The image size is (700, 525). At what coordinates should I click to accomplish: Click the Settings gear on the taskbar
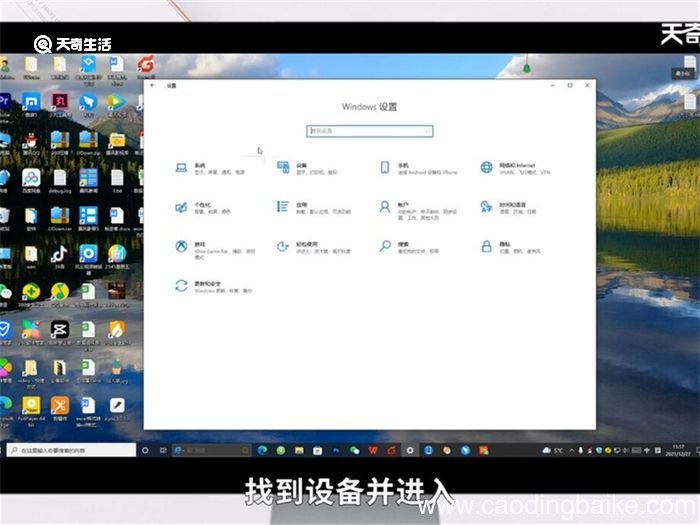click(410, 450)
